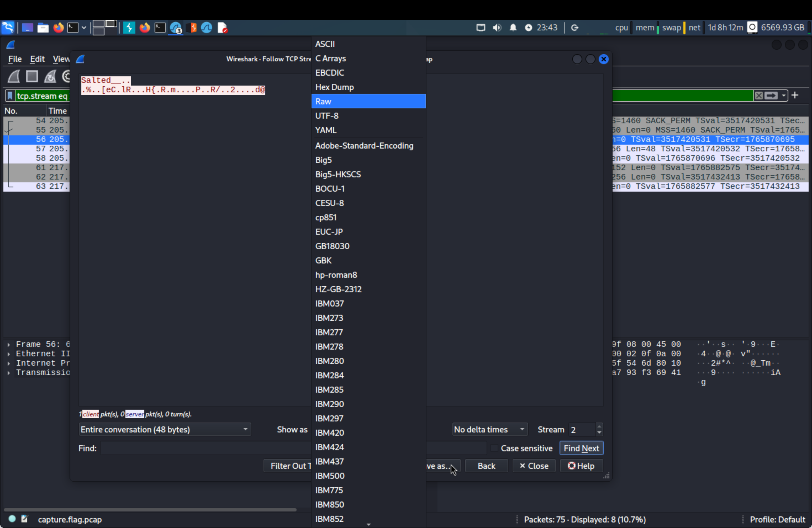The width and height of the screenshot is (812, 528).
Task: Open the Kali applications menu icon
Action: [7, 28]
